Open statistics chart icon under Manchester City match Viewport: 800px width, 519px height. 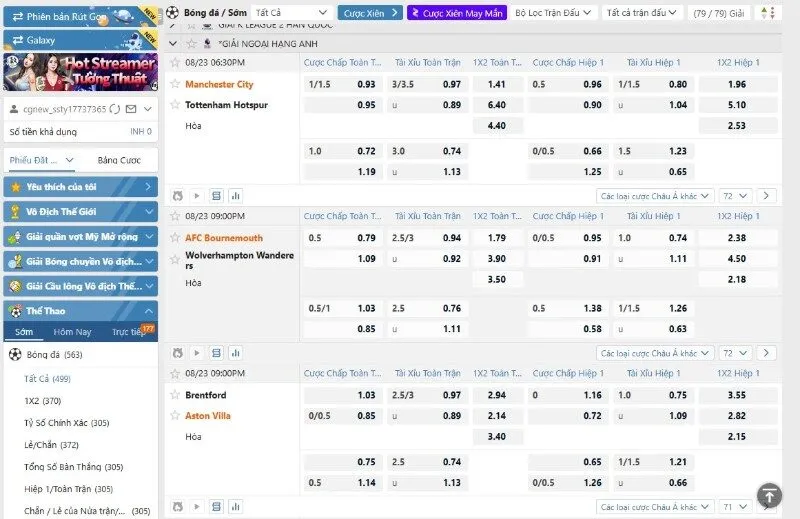click(x=235, y=197)
